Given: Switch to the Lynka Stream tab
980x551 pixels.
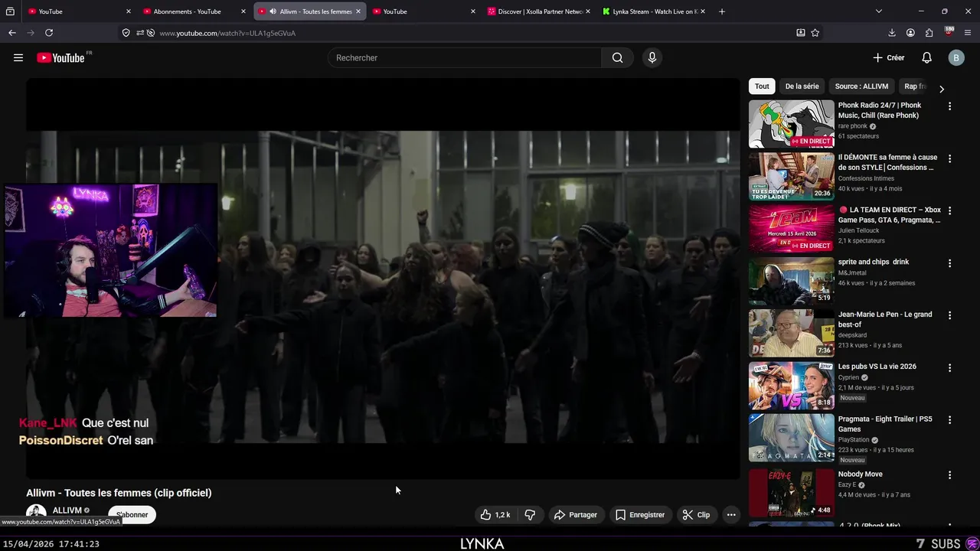Looking at the screenshot, I should pos(655,11).
